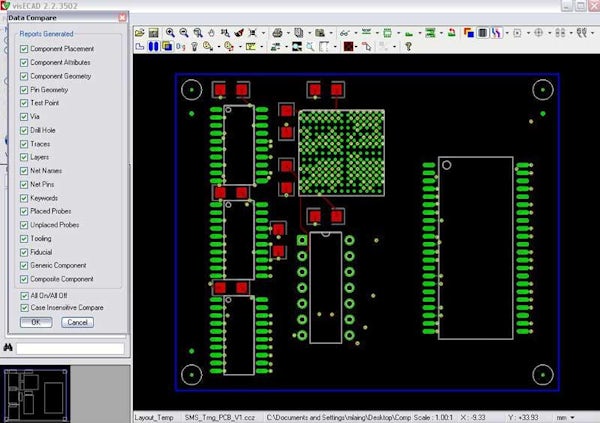Disable Case Insensitive Compare option

coord(25,308)
